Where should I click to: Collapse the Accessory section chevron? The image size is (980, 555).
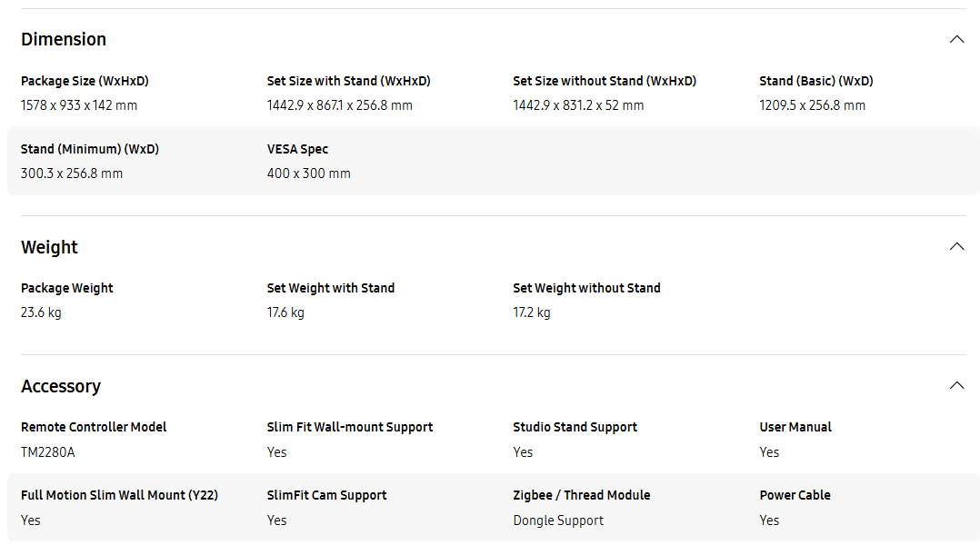point(956,385)
